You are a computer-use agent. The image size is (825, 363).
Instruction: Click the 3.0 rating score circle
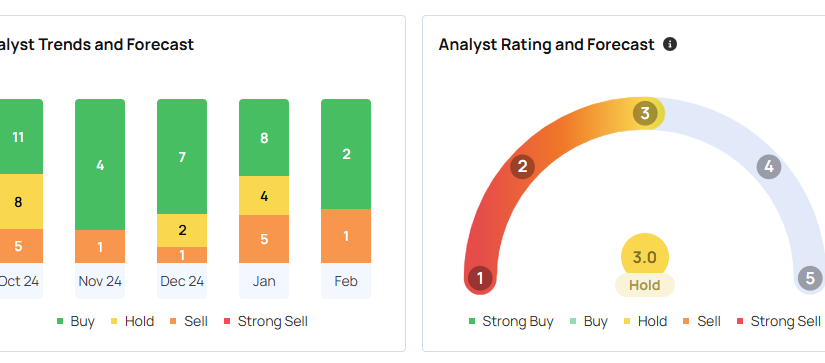click(645, 256)
